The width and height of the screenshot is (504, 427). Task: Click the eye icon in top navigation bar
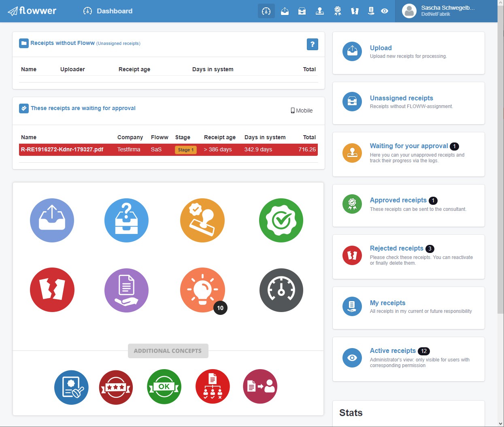pos(385,11)
